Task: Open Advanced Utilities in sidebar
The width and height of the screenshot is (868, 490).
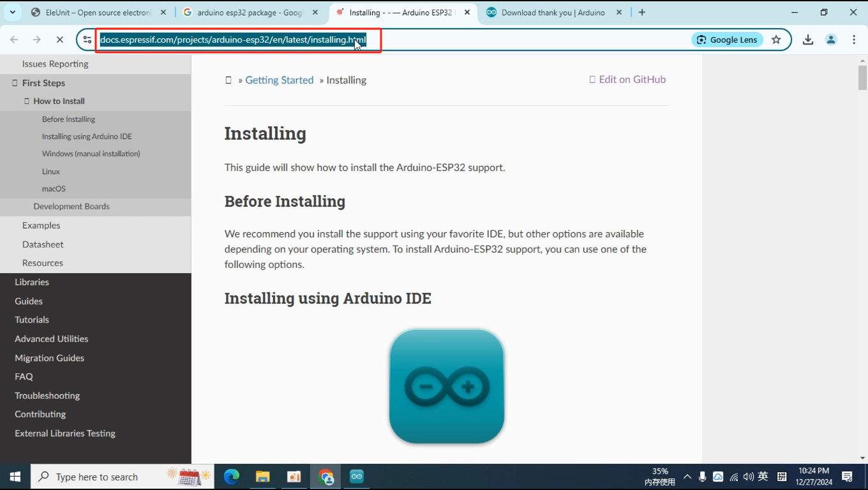Action: click(x=51, y=339)
